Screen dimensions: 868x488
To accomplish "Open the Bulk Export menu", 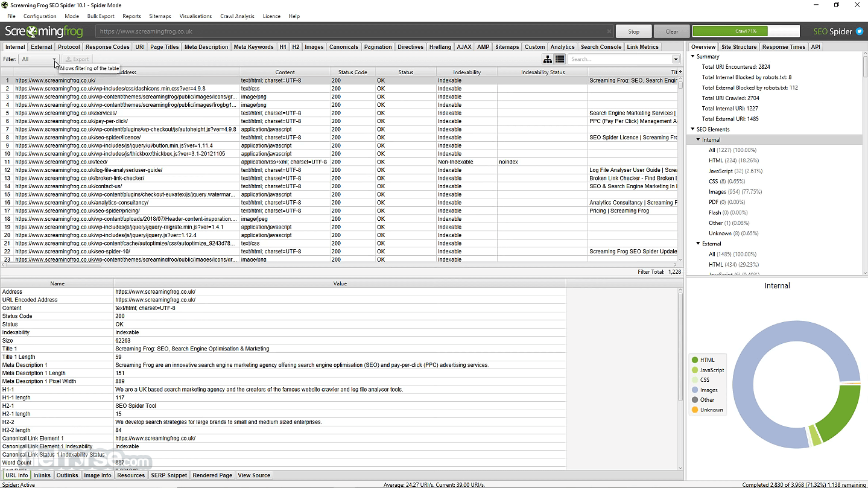I will coord(101,16).
